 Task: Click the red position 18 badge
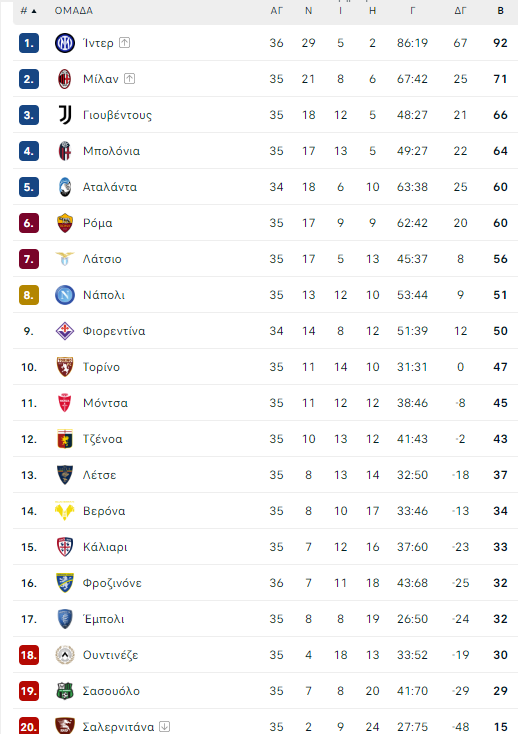29,655
